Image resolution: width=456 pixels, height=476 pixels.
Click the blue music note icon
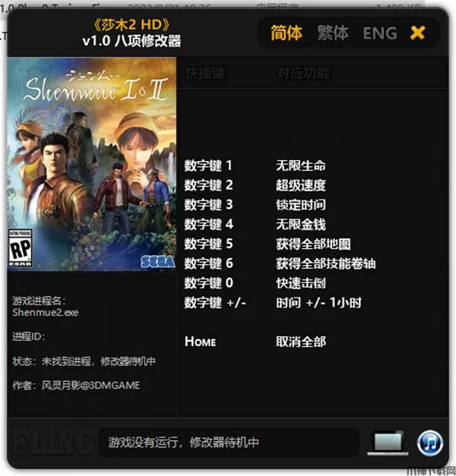[430, 443]
